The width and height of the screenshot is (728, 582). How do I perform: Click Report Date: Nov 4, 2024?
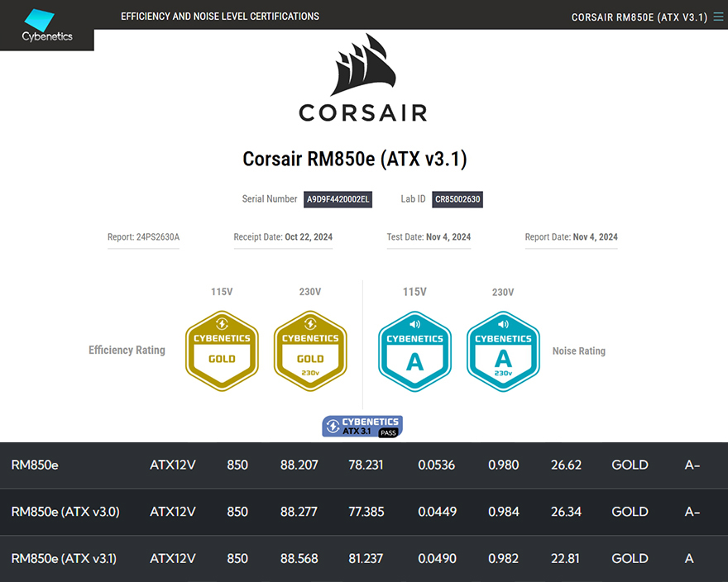coord(572,236)
